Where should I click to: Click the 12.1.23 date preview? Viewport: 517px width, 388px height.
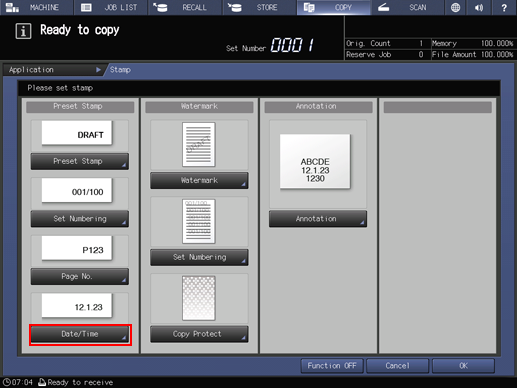click(77, 306)
